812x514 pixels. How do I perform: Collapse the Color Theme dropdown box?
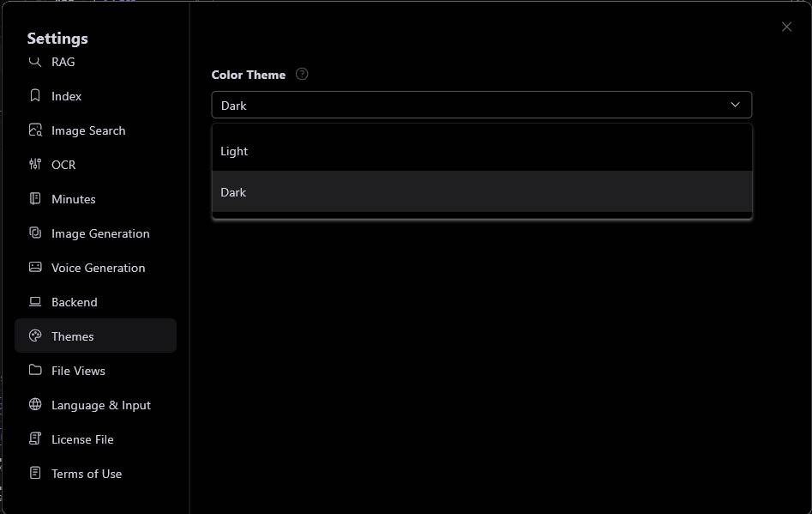(482, 105)
